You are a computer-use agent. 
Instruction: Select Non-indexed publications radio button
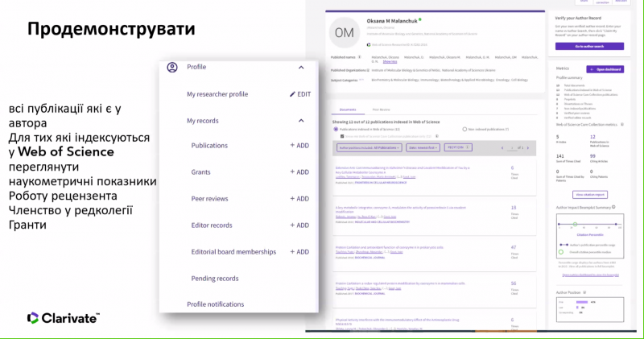click(464, 129)
